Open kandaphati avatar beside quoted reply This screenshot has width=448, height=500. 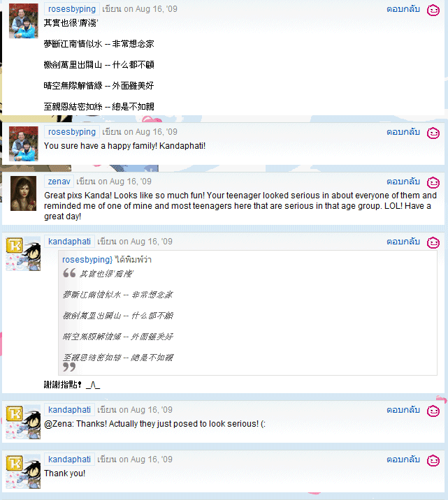[x=23, y=253]
